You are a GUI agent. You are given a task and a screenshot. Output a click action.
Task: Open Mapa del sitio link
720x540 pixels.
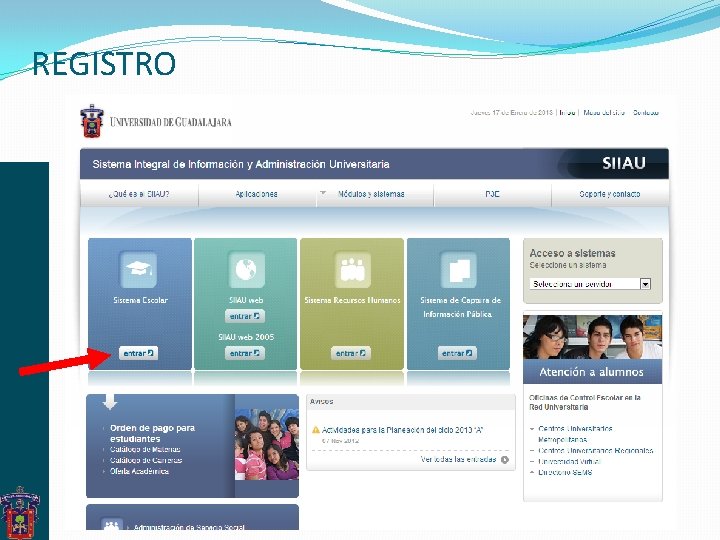[x=604, y=112]
